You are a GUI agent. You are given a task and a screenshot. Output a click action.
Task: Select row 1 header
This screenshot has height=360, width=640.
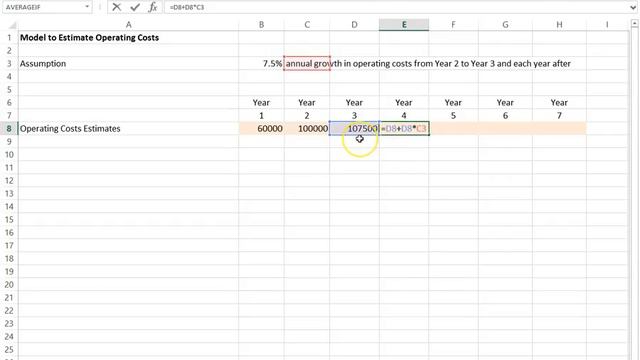pos(9,38)
